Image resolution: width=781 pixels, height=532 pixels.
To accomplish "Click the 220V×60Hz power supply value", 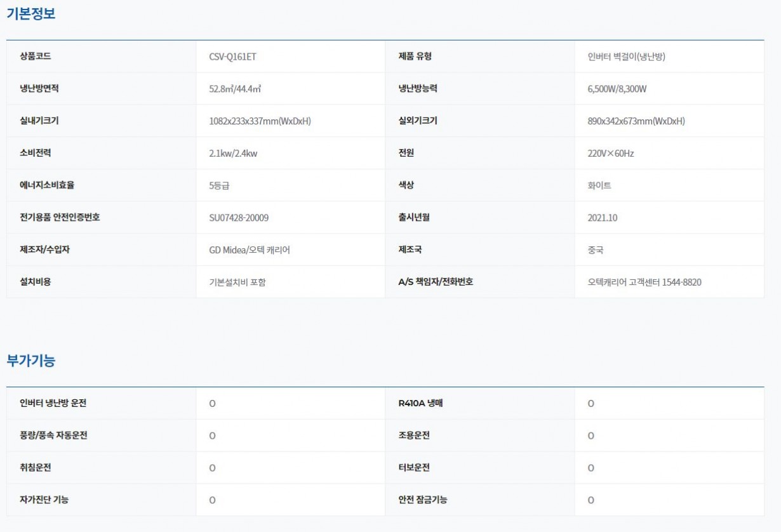I will [611, 154].
